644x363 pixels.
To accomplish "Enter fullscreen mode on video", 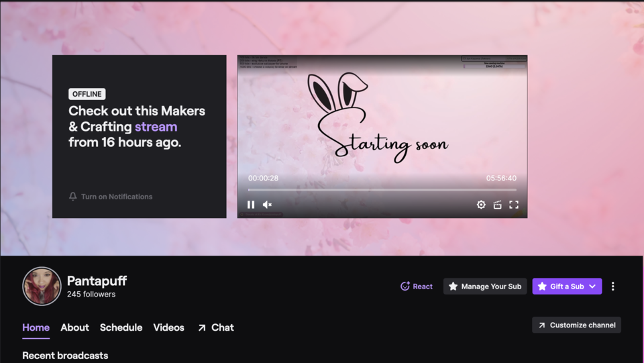I will 514,205.
